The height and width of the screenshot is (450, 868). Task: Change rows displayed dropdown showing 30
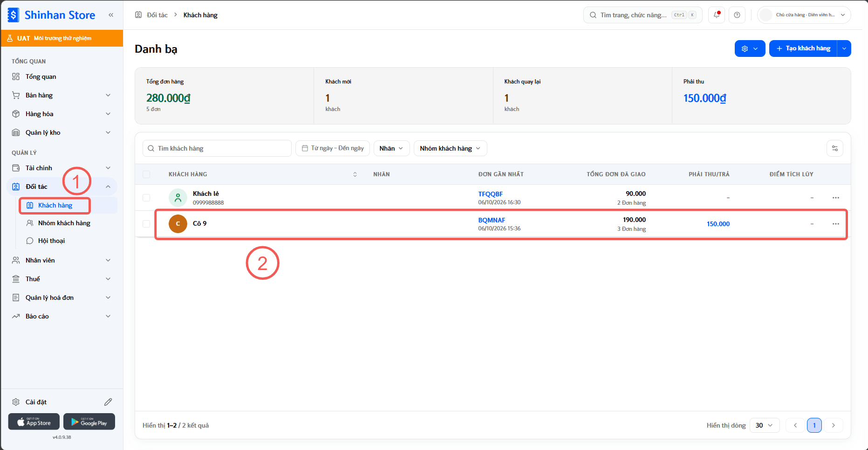pos(765,425)
